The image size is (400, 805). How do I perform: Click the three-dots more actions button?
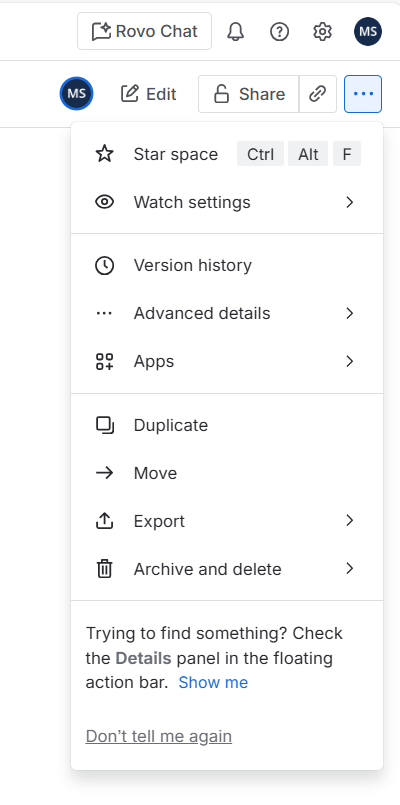363,94
